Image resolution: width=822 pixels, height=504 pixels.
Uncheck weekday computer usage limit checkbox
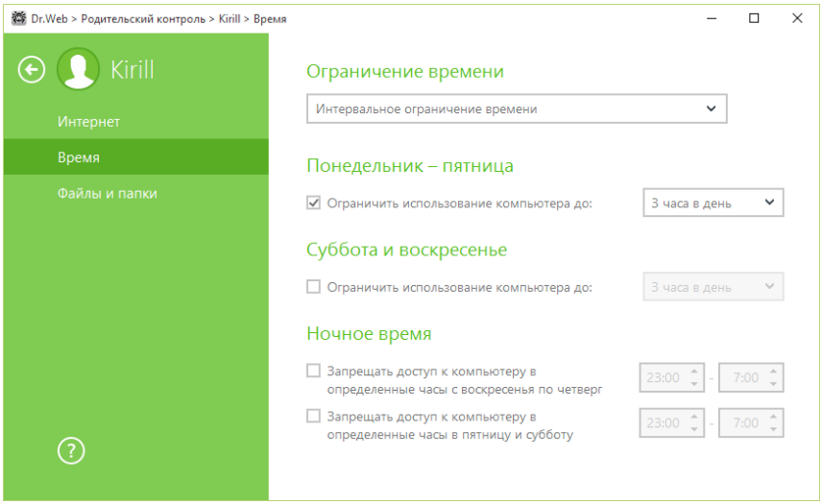(x=313, y=203)
